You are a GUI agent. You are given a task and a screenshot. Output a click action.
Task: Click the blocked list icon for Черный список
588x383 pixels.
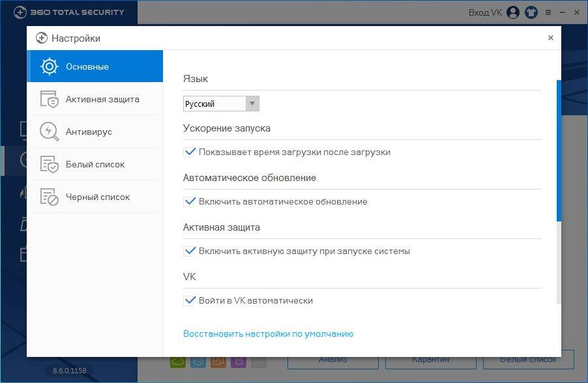[50, 197]
